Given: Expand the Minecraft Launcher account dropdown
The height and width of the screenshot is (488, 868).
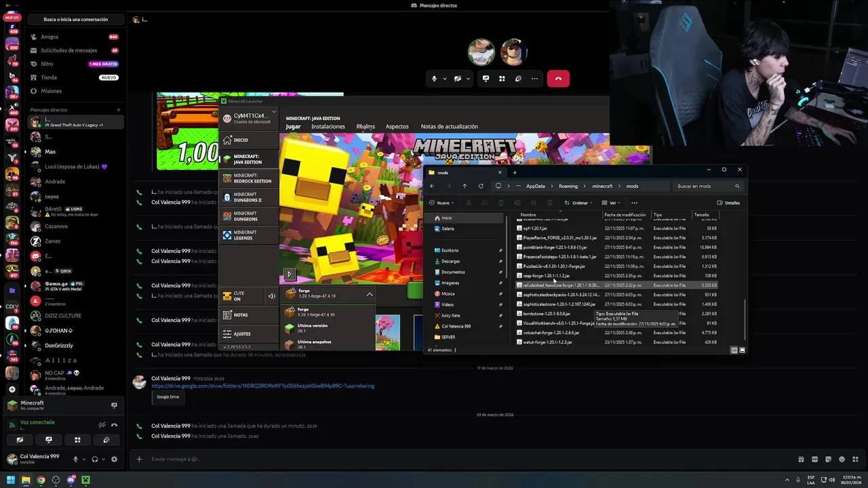Looking at the screenshot, I should tap(274, 111).
